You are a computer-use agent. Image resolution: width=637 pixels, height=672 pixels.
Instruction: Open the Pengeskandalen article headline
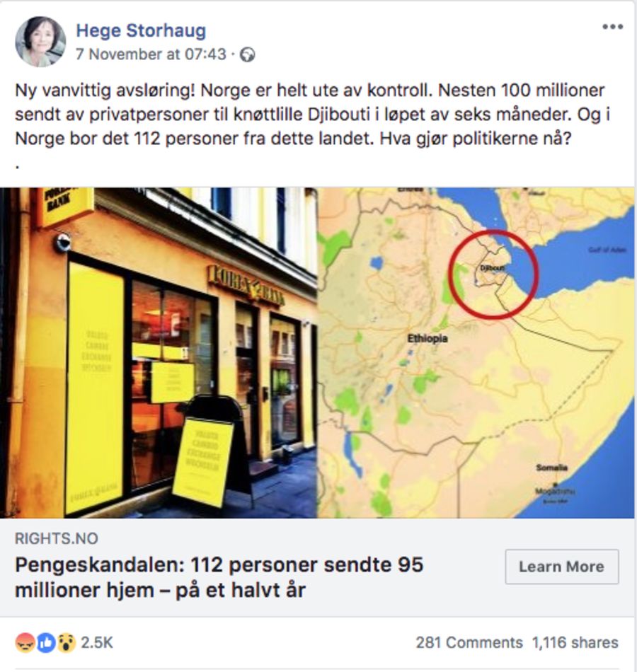[x=219, y=577]
